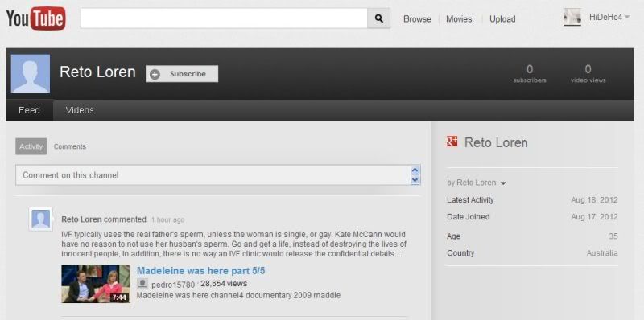644x320 pixels.
Task: Click the Age value 35
Action: coord(613,236)
